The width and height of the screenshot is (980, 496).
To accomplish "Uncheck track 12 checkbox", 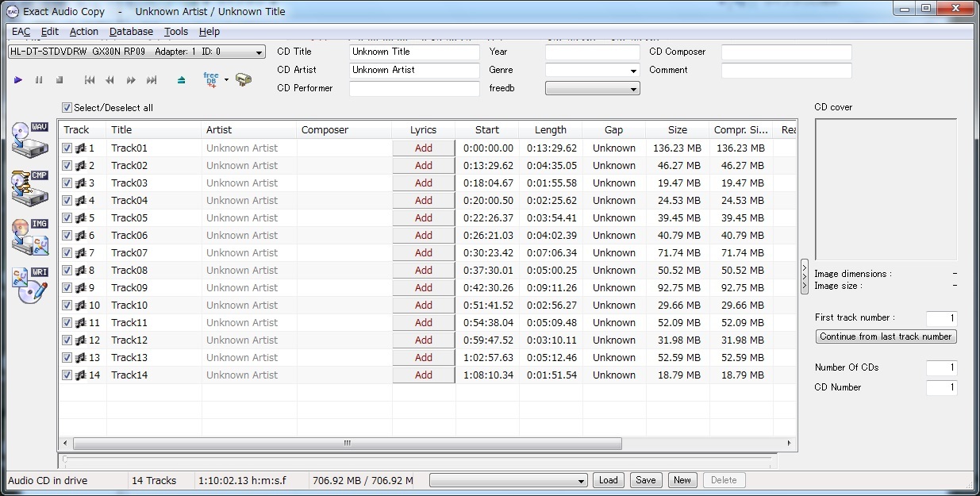I will [x=67, y=340].
